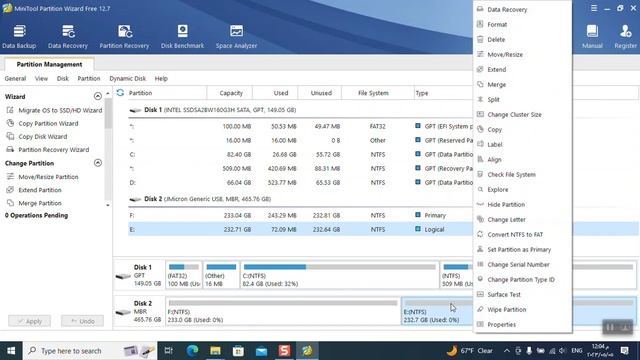Select the Disk 1 header row

300,110
